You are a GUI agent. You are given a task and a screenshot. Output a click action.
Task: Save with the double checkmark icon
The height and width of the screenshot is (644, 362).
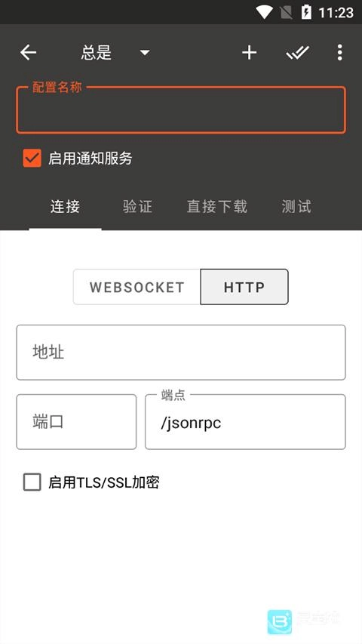(297, 53)
